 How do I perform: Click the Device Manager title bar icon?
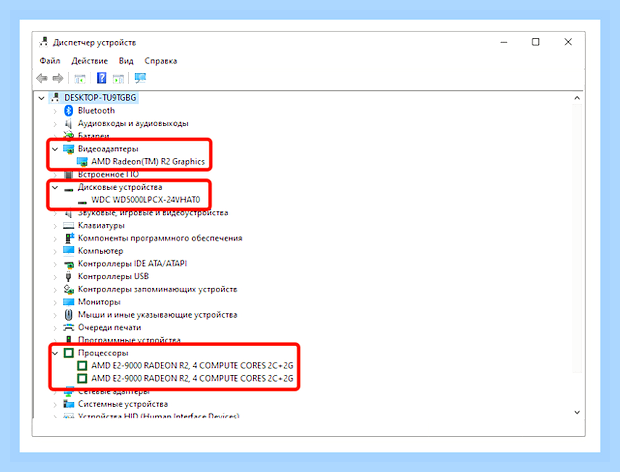click(43, 42)
